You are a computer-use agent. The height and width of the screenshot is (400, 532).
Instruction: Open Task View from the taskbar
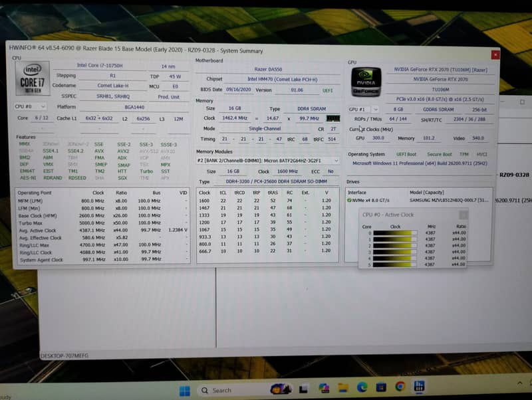[x=303, y=389]
